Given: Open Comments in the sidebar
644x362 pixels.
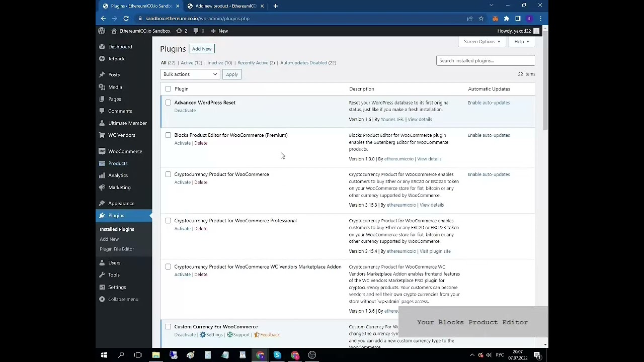Looking at the screenshot, I should point(120,111).
